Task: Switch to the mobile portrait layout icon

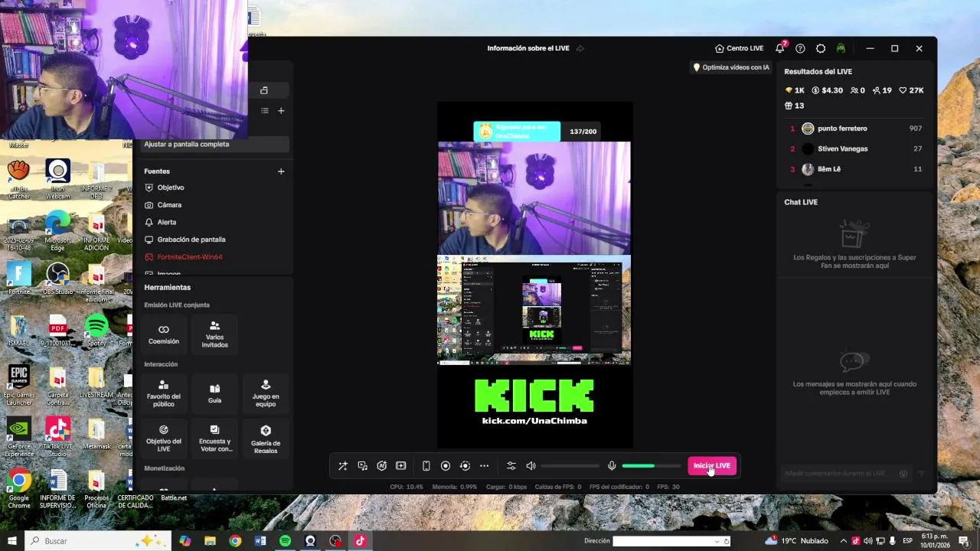Action: click(x=426, y=466)
